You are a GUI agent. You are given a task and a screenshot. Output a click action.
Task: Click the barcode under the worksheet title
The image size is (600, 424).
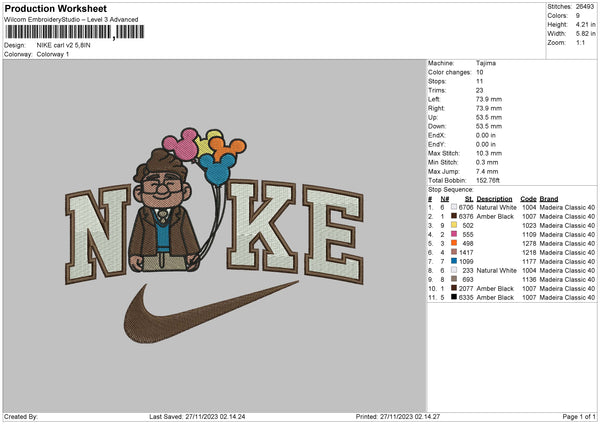75,32
